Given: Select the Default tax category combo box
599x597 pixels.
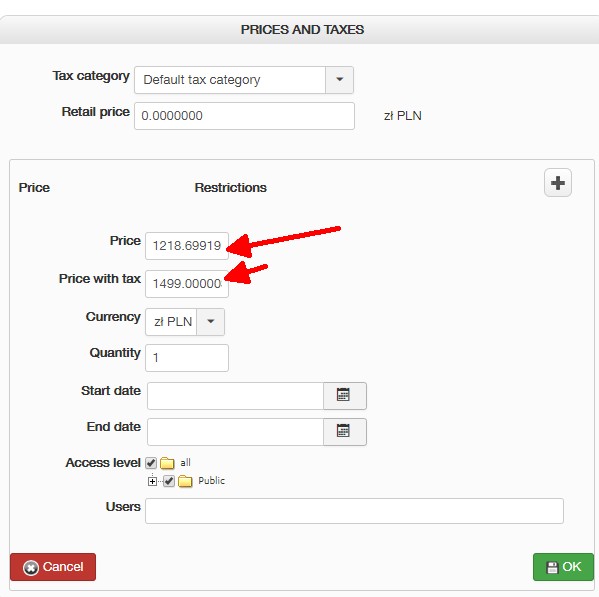Looking at the screenshot, I should pyautogui.click(x=244, y=80).
